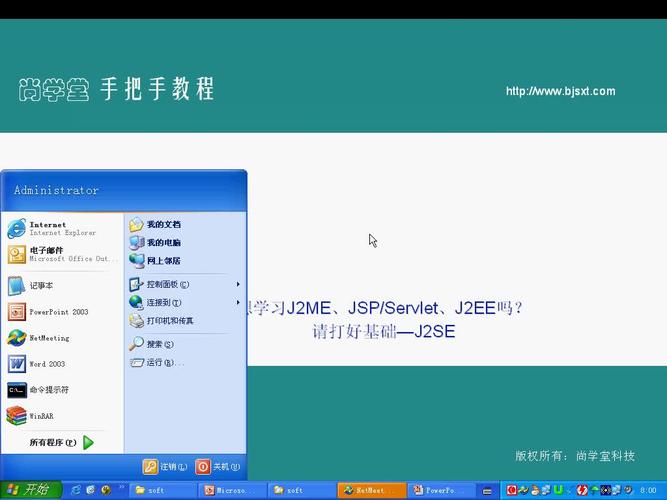Expand 所有程序 all programs list

click(x=62, y=443)
